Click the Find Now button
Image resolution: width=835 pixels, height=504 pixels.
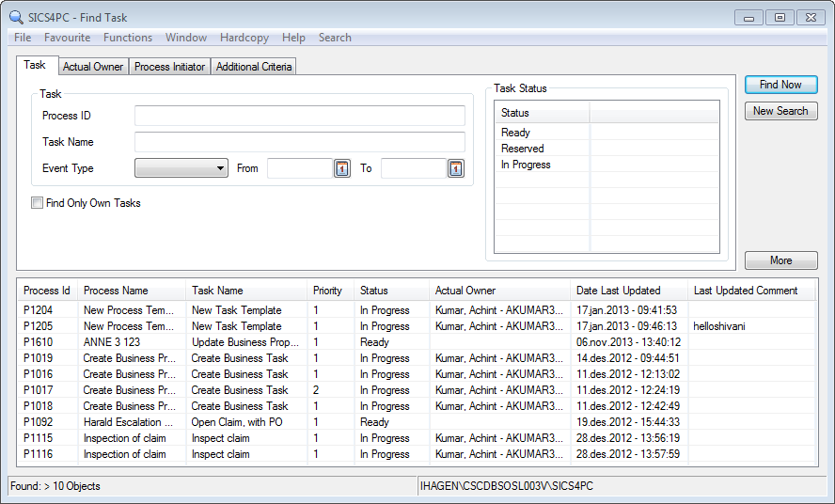(x=780, y=85)
